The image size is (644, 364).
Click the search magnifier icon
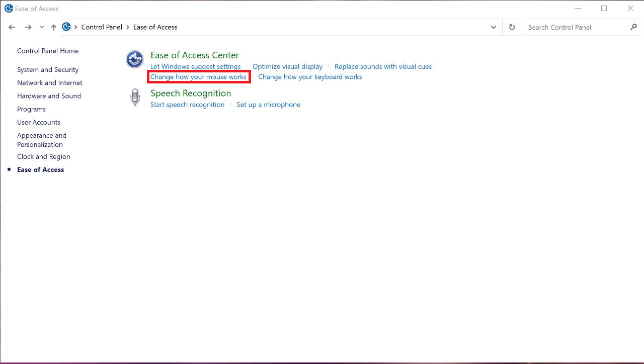[633, 27]
